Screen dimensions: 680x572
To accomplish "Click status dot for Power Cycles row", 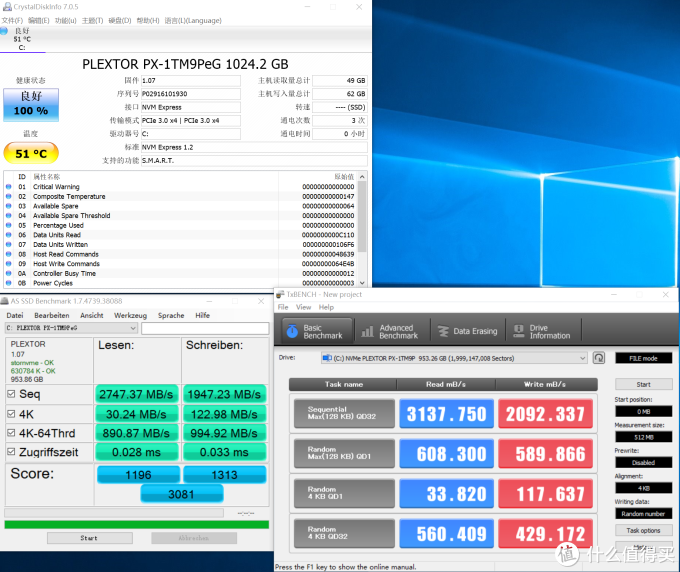I will pyautogui.click(x=8, y=283).
